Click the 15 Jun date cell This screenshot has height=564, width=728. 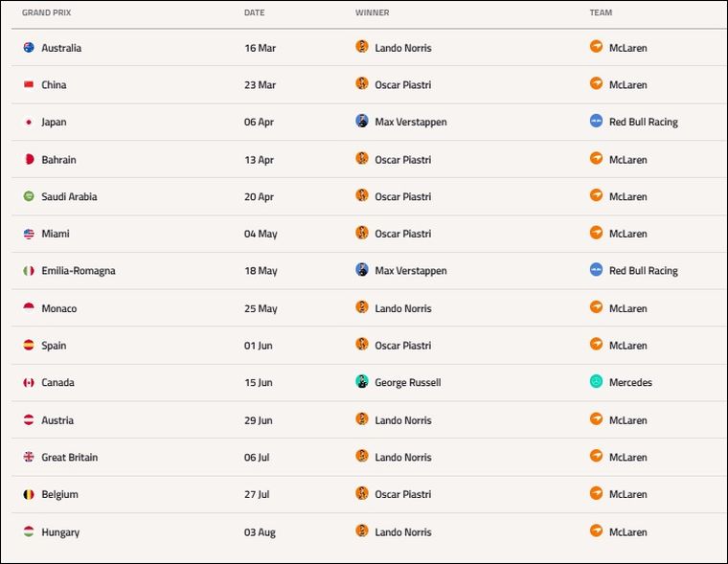259,383
